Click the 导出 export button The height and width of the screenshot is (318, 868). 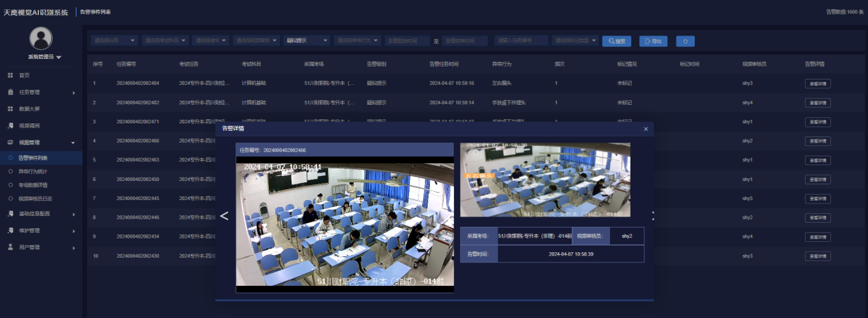click(x=653, y=41)
